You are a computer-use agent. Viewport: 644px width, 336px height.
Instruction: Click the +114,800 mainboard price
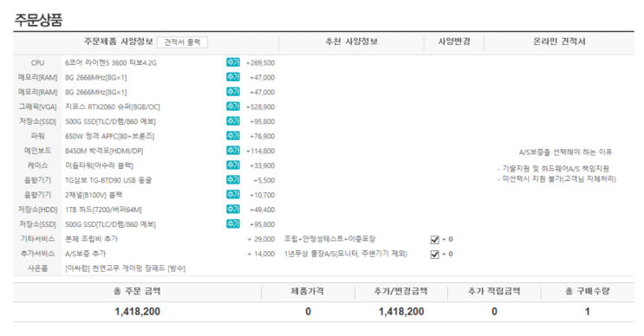coord(260,151)
